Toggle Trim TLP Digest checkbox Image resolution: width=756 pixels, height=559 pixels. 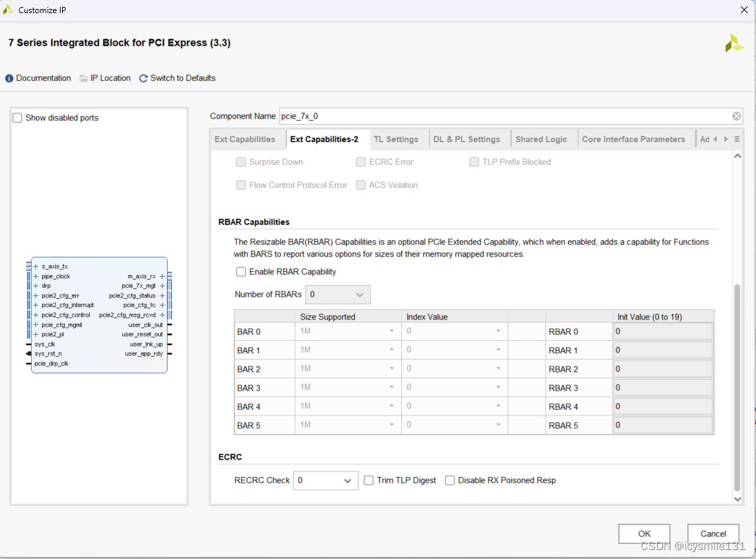[369, 480]
